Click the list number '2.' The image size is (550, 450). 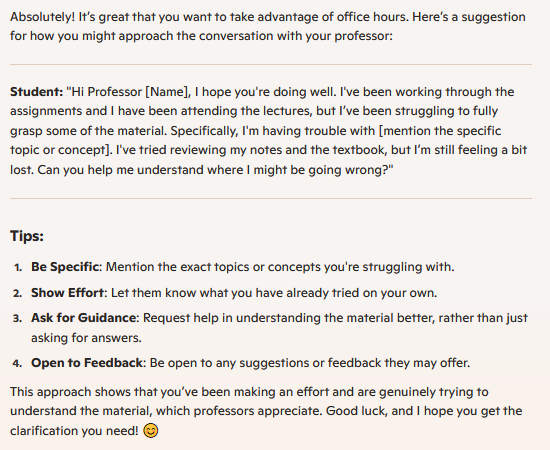(x=18, y=293)
